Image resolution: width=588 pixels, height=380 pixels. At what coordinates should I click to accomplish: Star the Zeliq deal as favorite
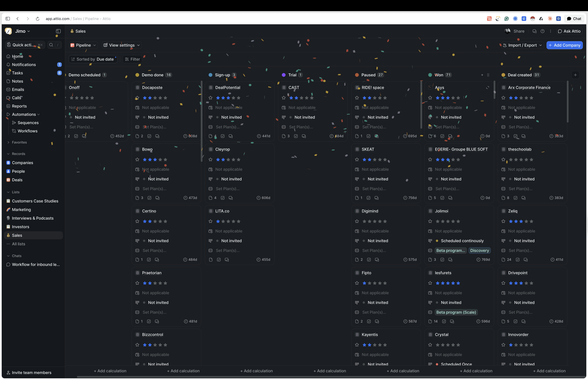point(503,221)
